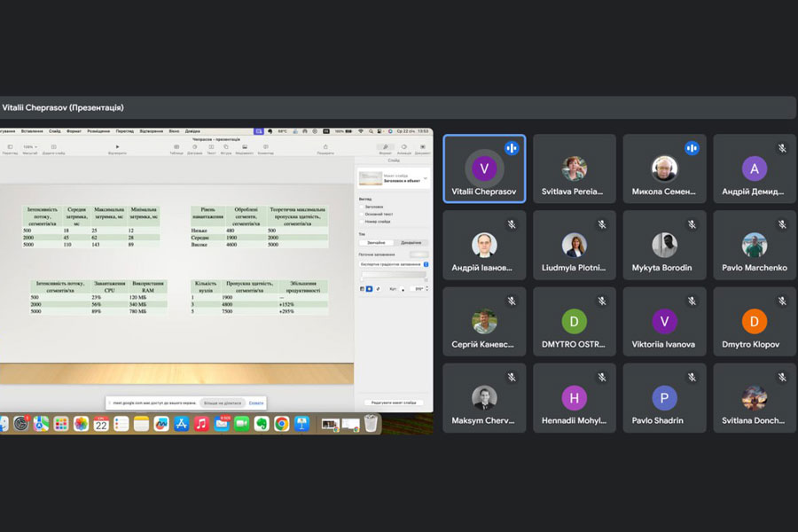This screenshot has height=532, width=798.
Task: Click the Edit slide layout button
Action: (x=394, y=403)
